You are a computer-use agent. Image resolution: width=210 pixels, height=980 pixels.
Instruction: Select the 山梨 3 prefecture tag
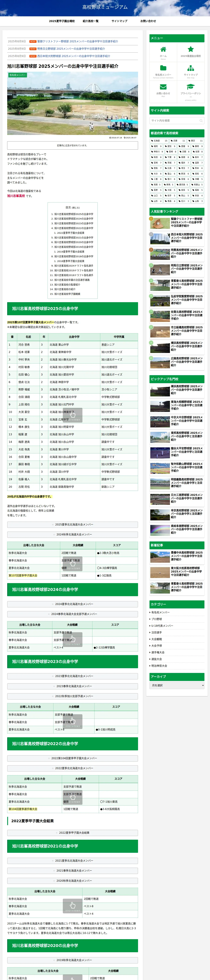[x=197, y=201]
